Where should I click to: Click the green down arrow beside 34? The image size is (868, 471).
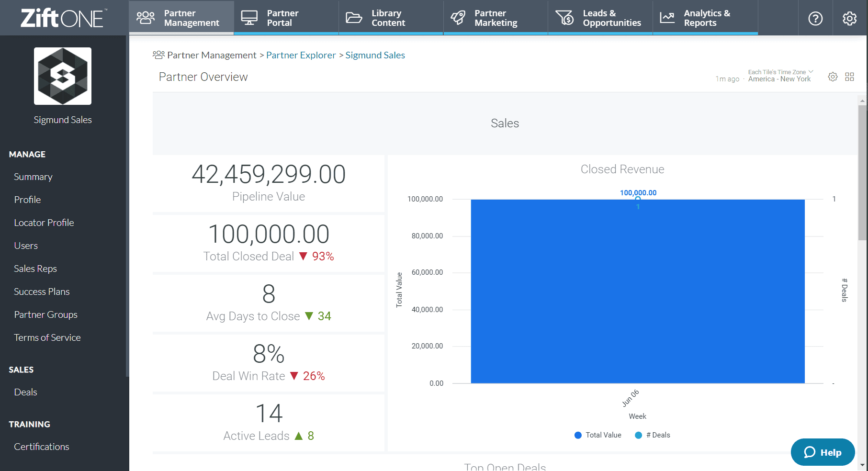coord(309,316)
